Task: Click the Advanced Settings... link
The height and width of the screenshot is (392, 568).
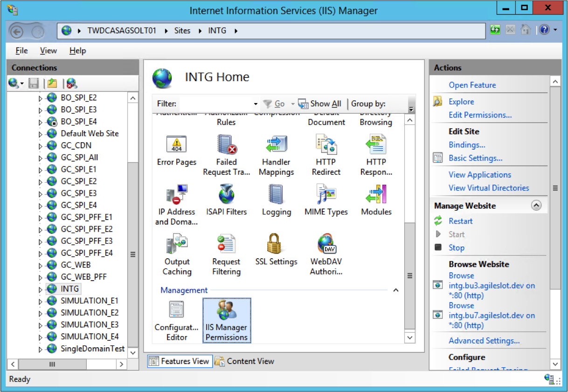Action: click(484, 341)
